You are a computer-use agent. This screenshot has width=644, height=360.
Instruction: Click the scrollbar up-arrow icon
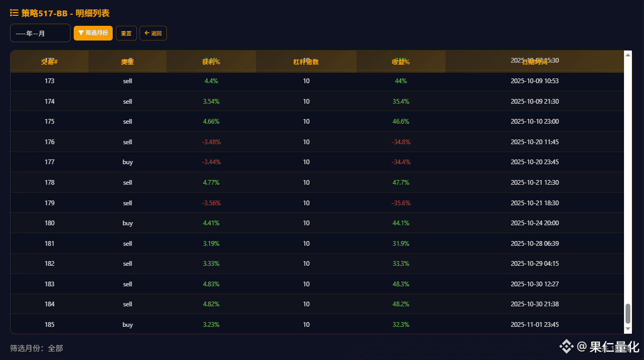click(627, 56)
